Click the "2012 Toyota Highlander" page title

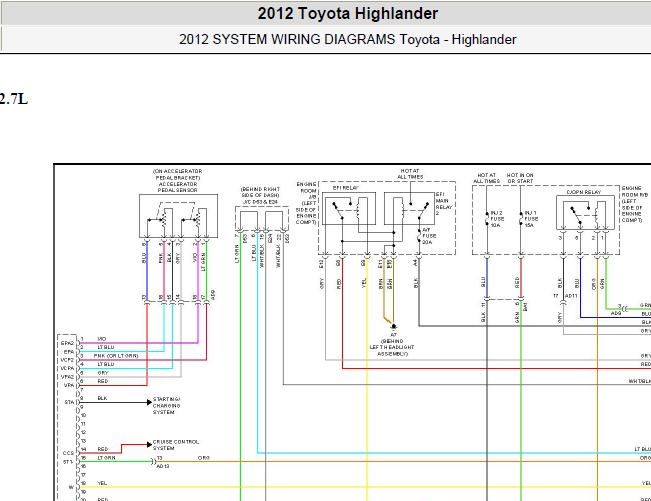(348, 14)
